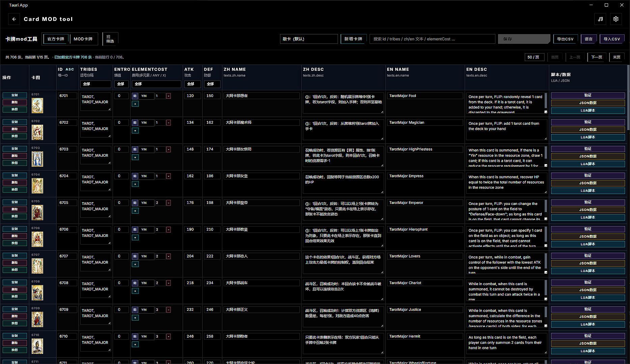Add element cost with plus on card 6704
This screenshot has height=364, width=630.
(135, 184)
